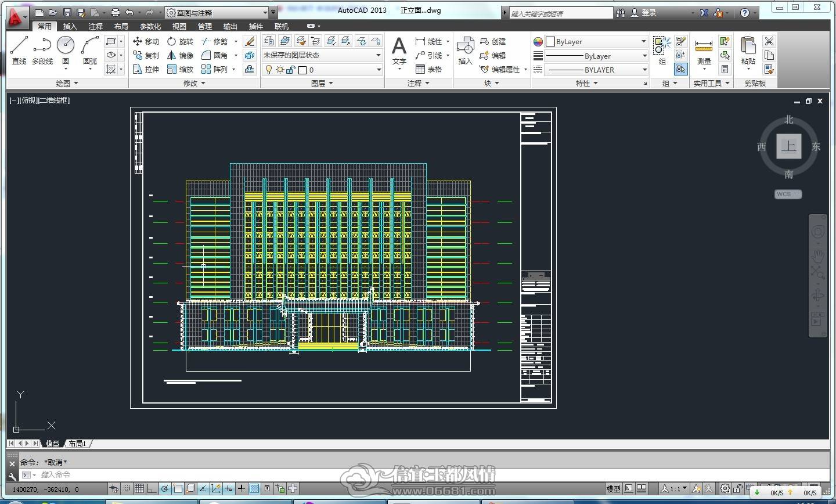Viewport: 836px width, 504px height.
Task: Toggle Grid display in status bar
Action: tap(139, 489)
